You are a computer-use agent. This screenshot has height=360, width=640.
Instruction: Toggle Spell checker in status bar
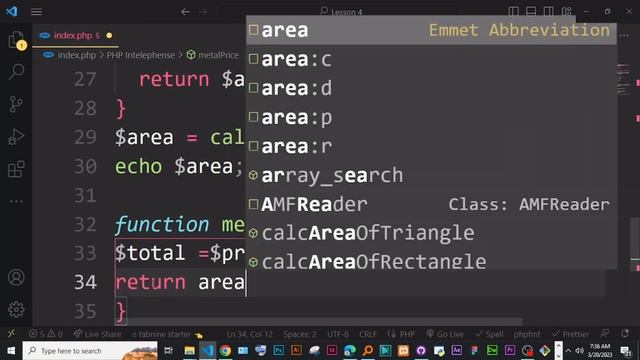click(x=489, y=334)
